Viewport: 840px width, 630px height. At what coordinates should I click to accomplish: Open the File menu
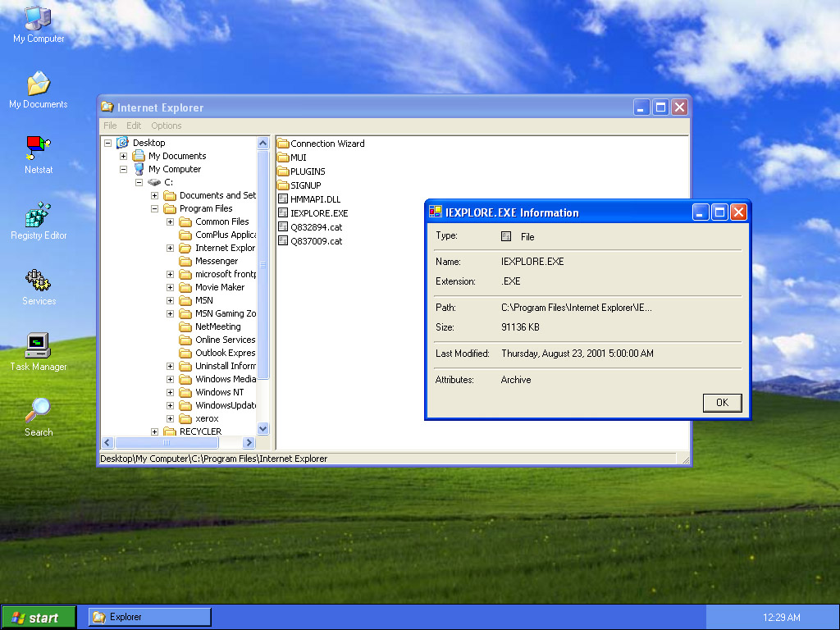[x=110, y=126]
